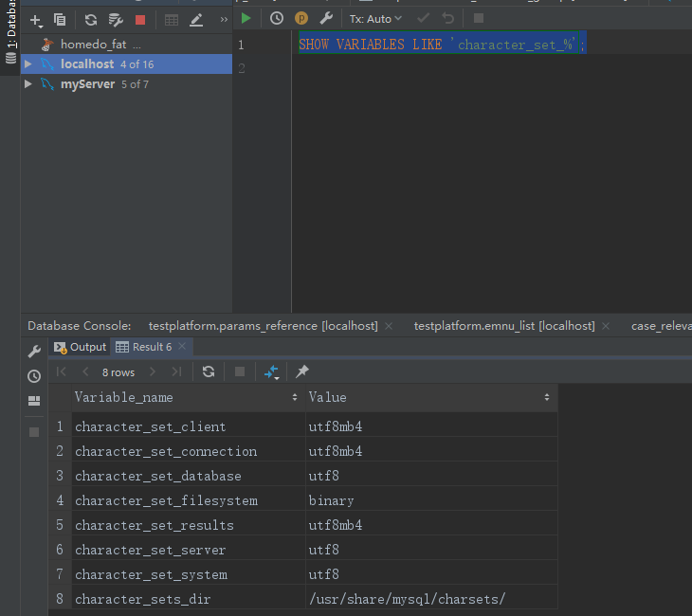Open console settings wrench icon
The height and width of the screenshot is (616, 692).
click(x=326, y=18)
